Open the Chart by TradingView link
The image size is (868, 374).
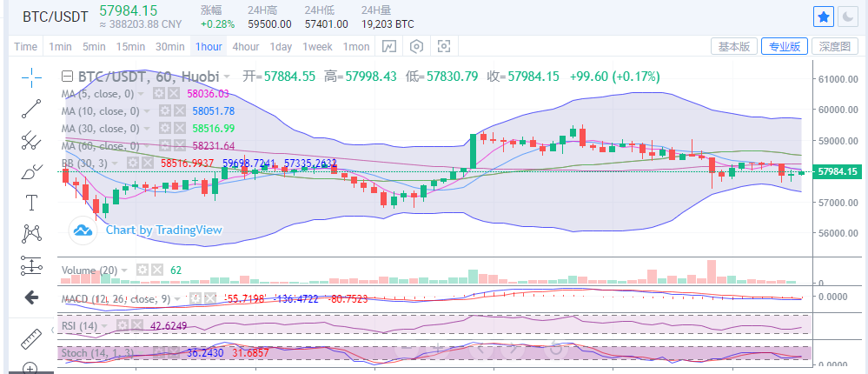pyautogui.click(x=164, y=230)
